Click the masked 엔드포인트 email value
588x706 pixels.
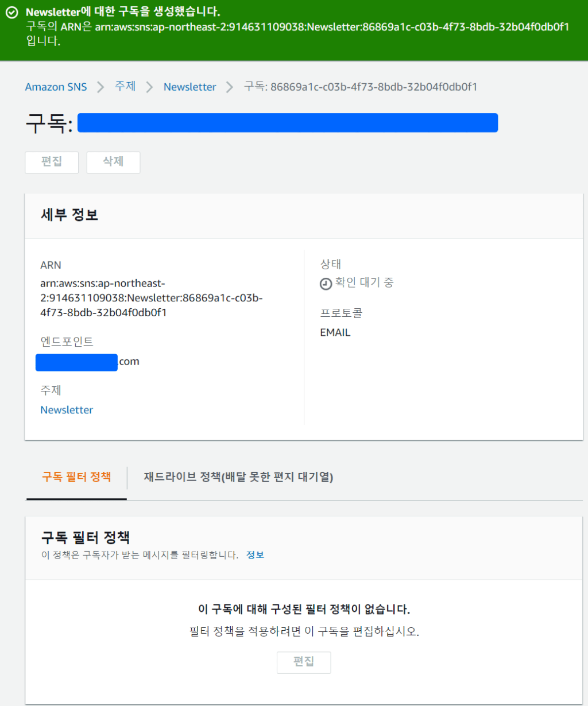tap(76, 362)
